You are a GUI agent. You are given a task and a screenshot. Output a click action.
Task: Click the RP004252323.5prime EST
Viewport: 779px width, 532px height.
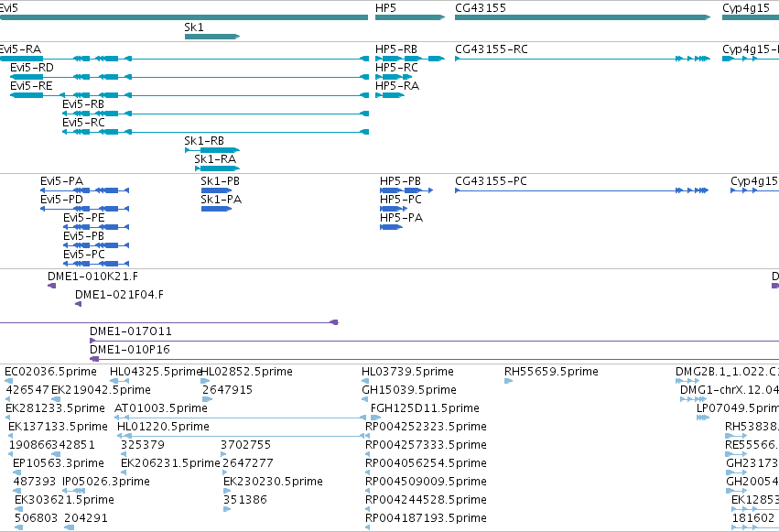click(x=367, y=436)
